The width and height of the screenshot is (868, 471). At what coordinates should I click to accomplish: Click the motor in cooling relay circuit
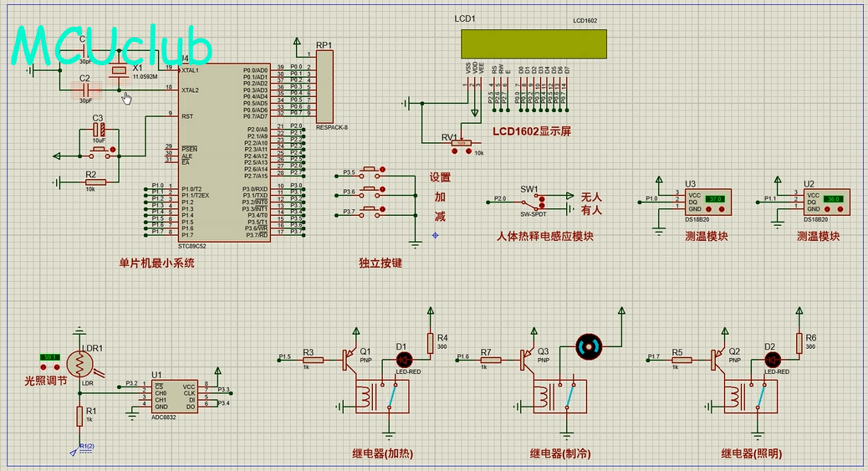point(589,345)
